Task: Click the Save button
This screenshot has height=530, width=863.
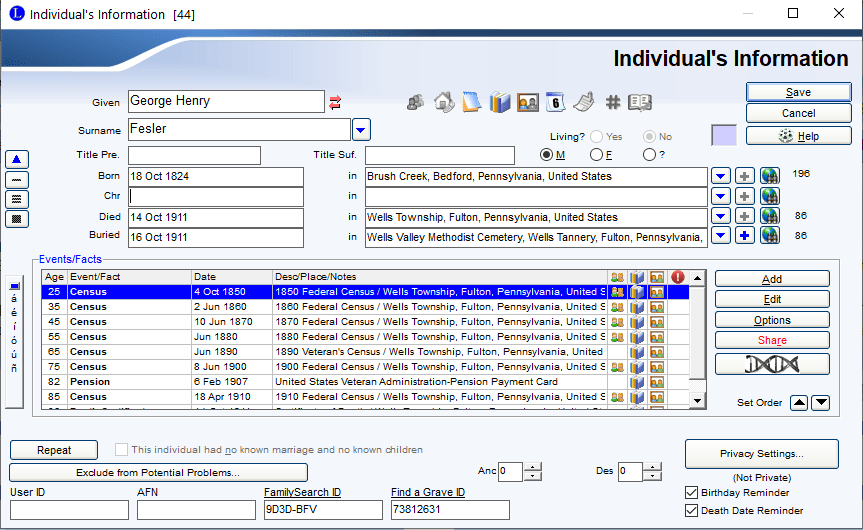Action: (798, 92)
